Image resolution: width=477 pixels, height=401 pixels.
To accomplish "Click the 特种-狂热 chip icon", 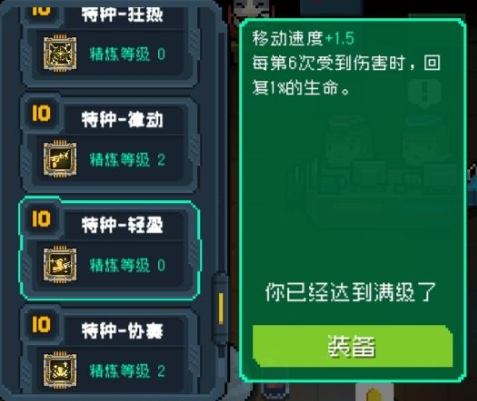I will point(60,53).
